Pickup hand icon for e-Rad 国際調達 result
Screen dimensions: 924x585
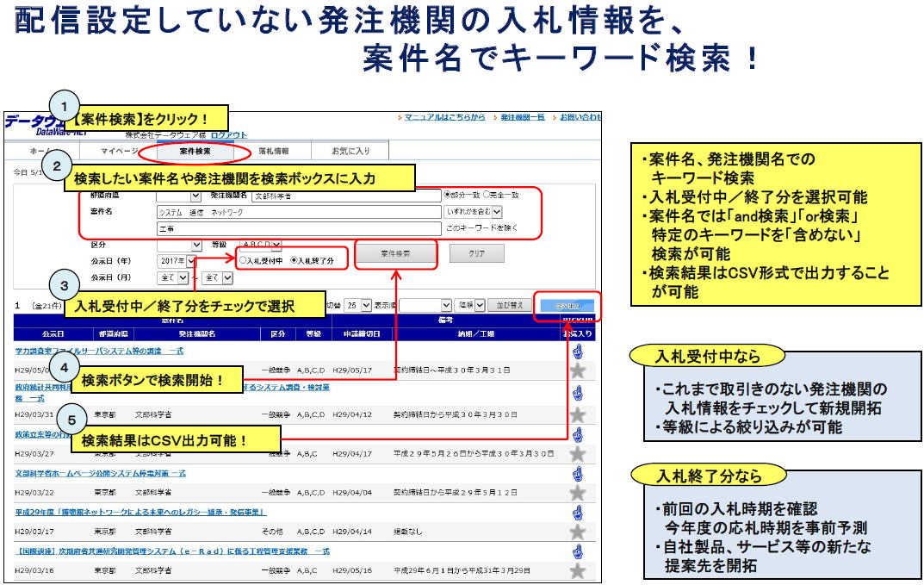pos(578,552)
